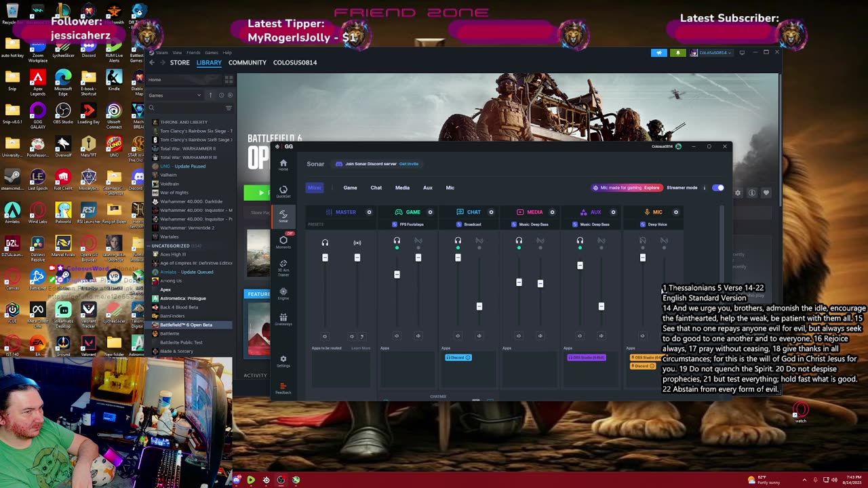868x488 pixels.
Task: Click CHAT stream volume slider handle
Action: click(x=479, y=306)
